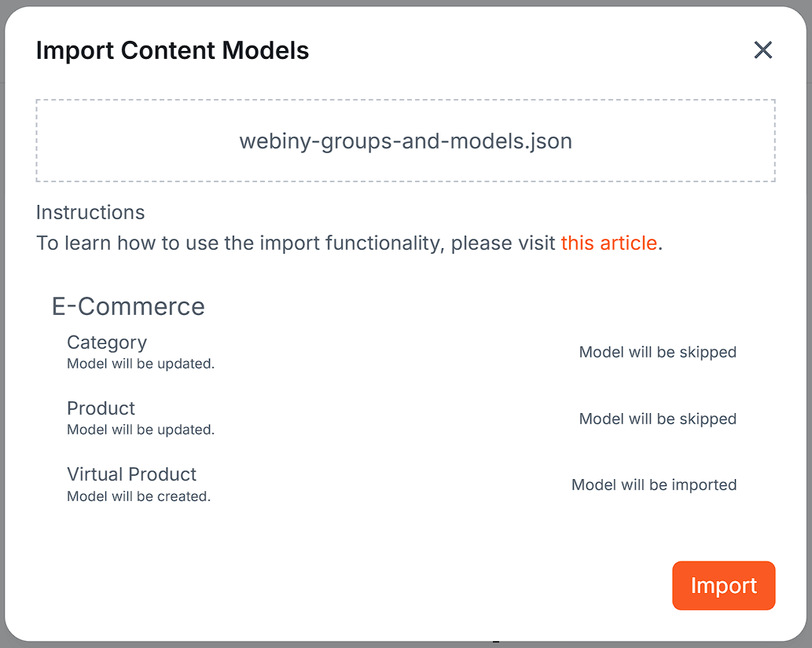Click Model will be created under Virtual Product
Image resolution: width=812 pixels, height=648 pixels.
(138, 496)
